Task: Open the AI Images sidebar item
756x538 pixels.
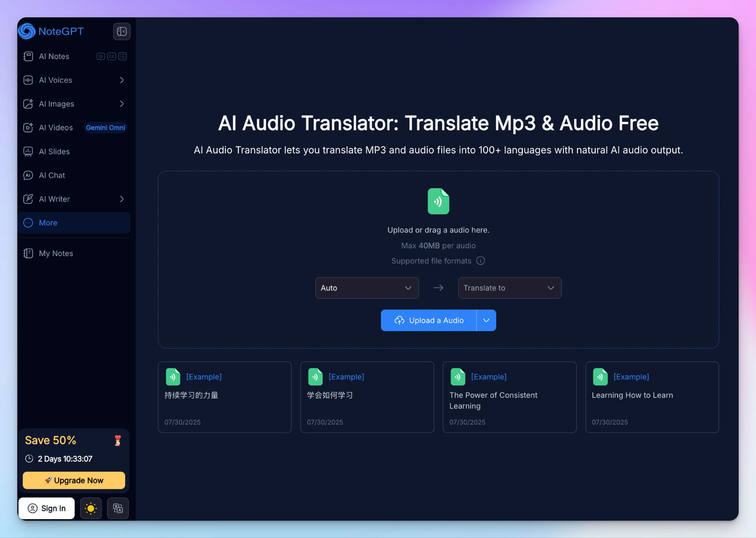Action: pyautogui.click(x=74, y=104)
